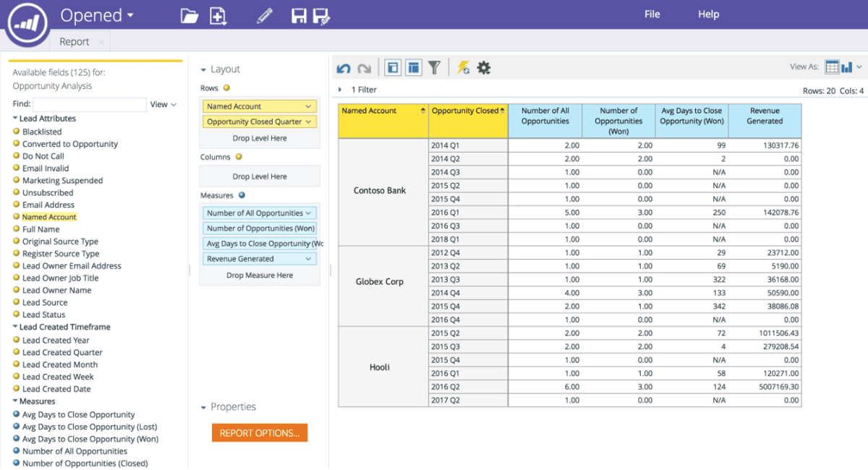Screen dimensions: 868x470
Task: Open the Filter funnel icon
Action: click(x=435, y=67)
